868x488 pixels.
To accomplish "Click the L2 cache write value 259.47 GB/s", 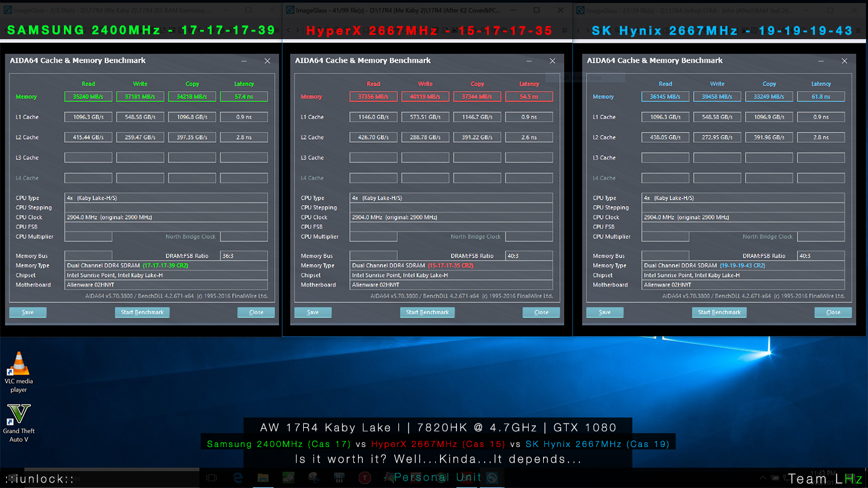I will point(140,137).
